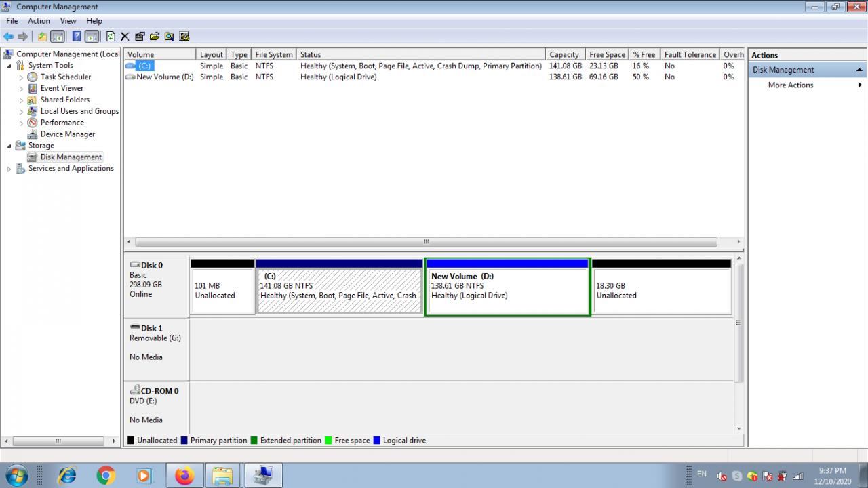This screenshot has height=488, width=868.
Task: Select Event Viewer icon in tree
Action: click(33, 89)
